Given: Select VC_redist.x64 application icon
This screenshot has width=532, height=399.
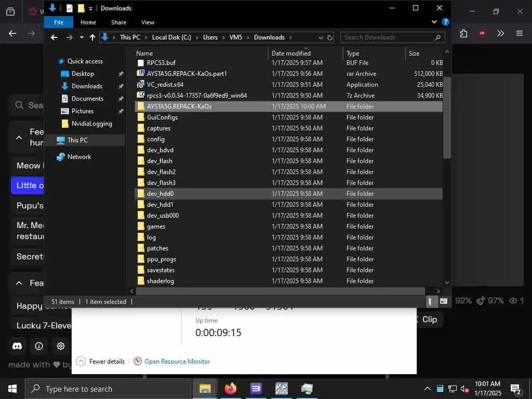Looking at the screenshot, I should click(x=141, y=85).
